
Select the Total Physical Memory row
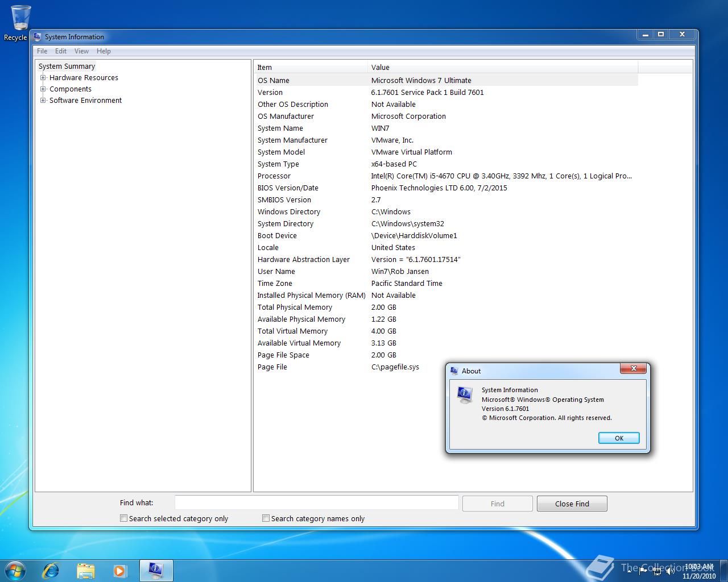pos(446,307)
